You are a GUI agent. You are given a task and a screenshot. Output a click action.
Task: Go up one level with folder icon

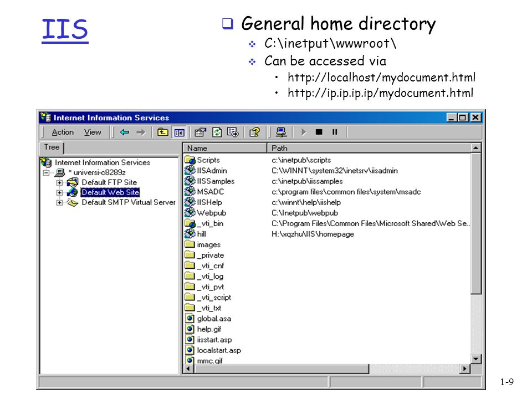(x=163, y=132)
